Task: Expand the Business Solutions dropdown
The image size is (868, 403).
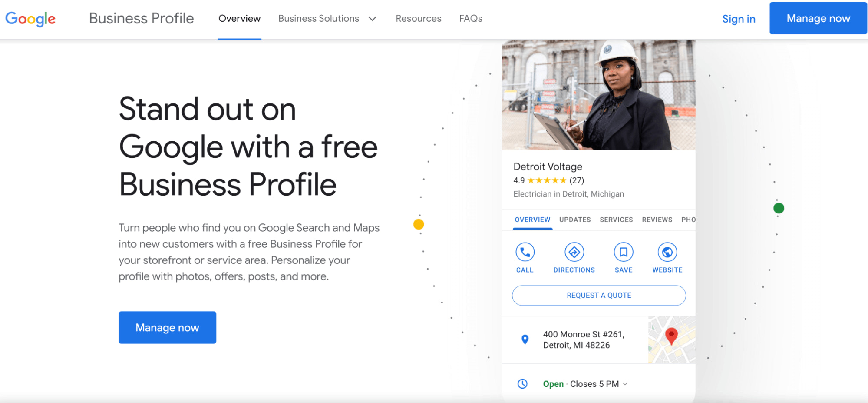Action: click(327, 18)
